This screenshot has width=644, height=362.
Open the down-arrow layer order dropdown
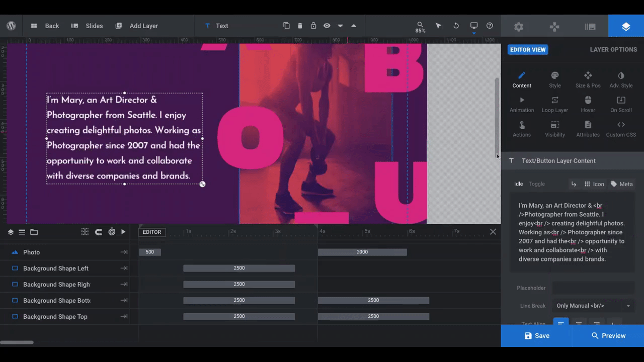pos(340,26)
